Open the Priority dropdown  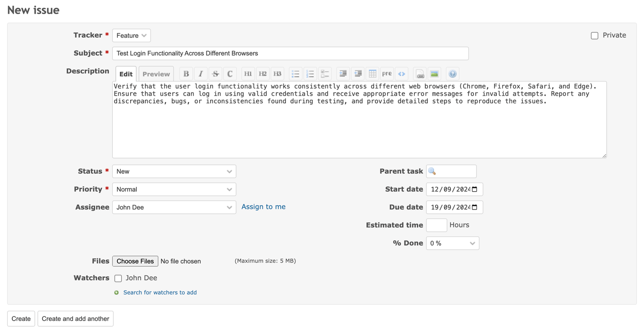[174, 189]
